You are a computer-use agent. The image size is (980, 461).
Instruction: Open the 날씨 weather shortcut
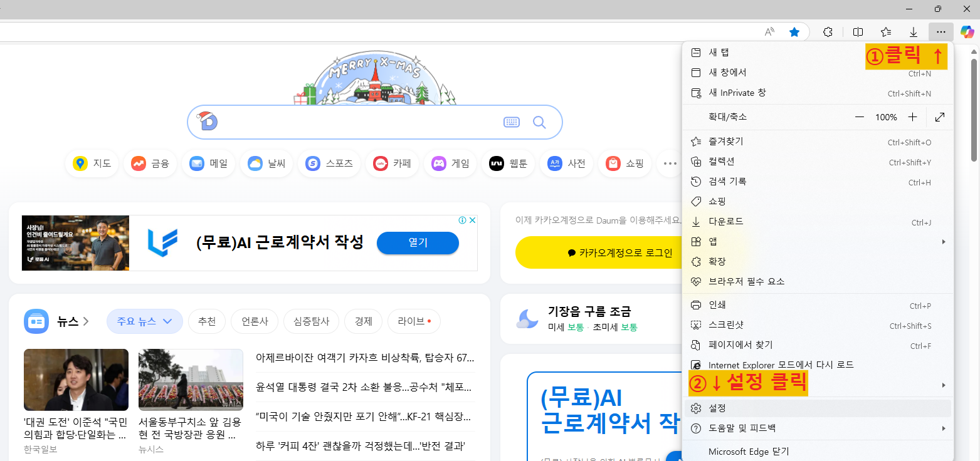[266, 163]
